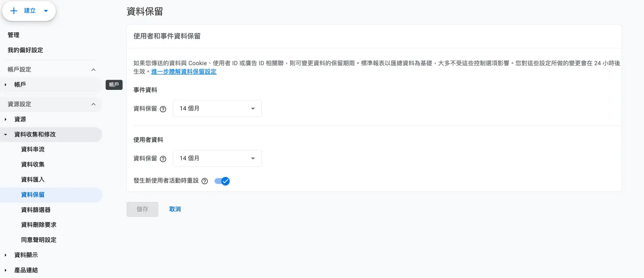
Task: Expand the 產品連結 tree arrow
Action: (6, 270)
